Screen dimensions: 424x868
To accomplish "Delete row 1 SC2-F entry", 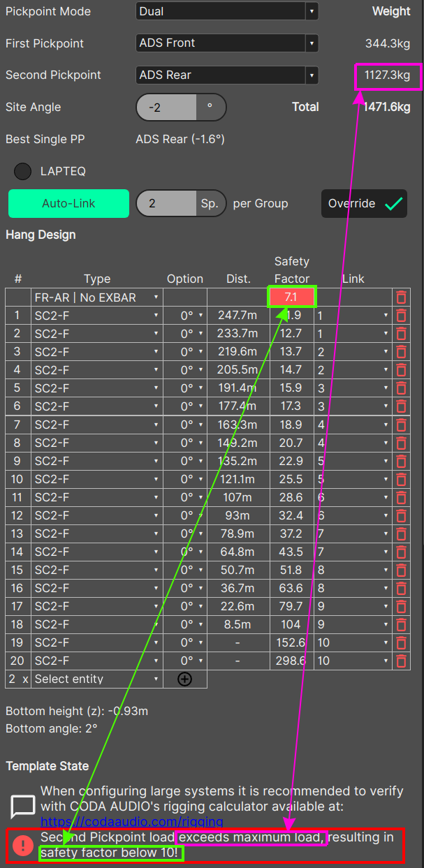I will pyautogui.click(x=401, y=316).
